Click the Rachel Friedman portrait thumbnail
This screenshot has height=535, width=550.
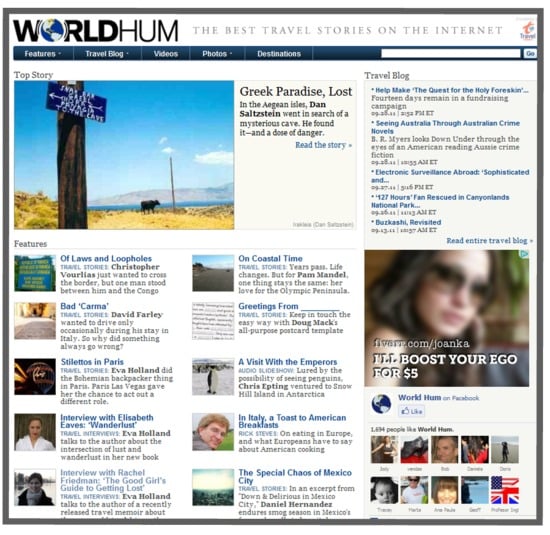35,488
